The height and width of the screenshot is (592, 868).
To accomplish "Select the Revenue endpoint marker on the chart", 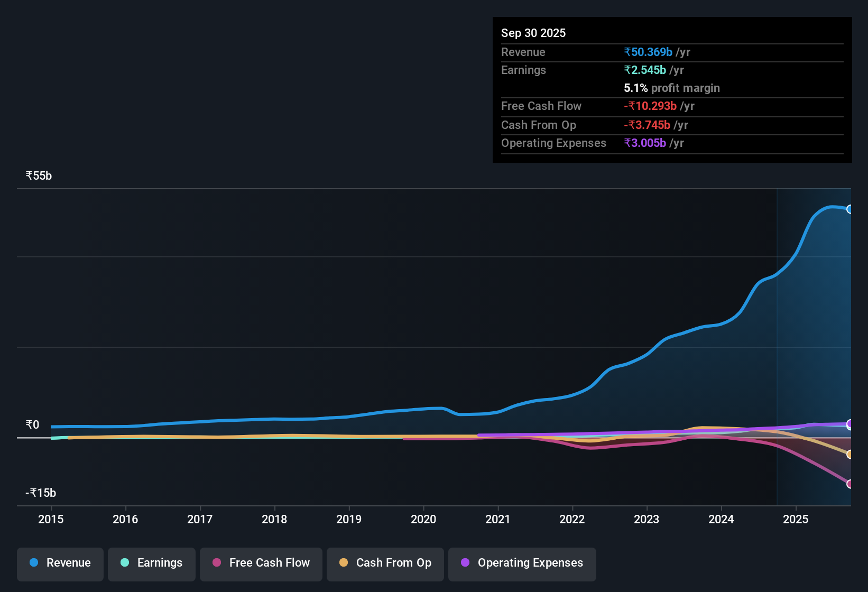I will pos(850,209).
